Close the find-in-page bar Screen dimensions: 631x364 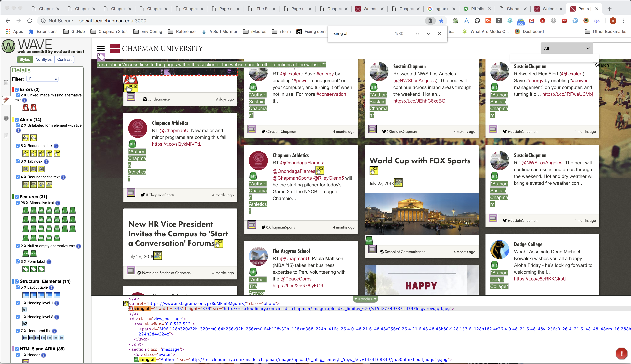tap(439, 33)
